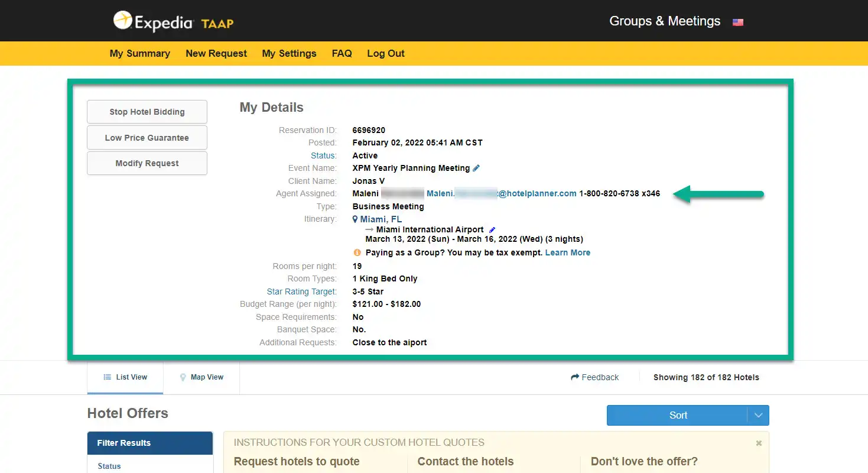Open New Request menu item
This screenshot has width=868, height=473.
[216, 53]
